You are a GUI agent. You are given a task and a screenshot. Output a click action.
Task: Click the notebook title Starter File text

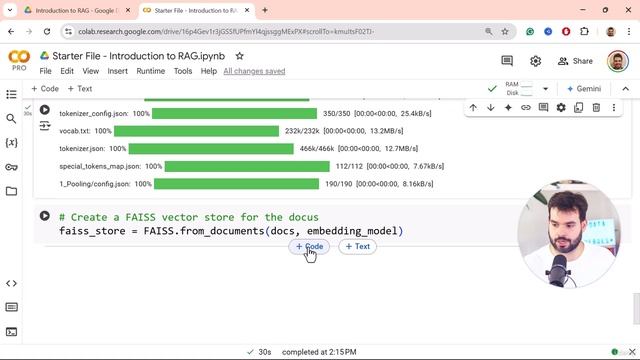pos(139,56)
